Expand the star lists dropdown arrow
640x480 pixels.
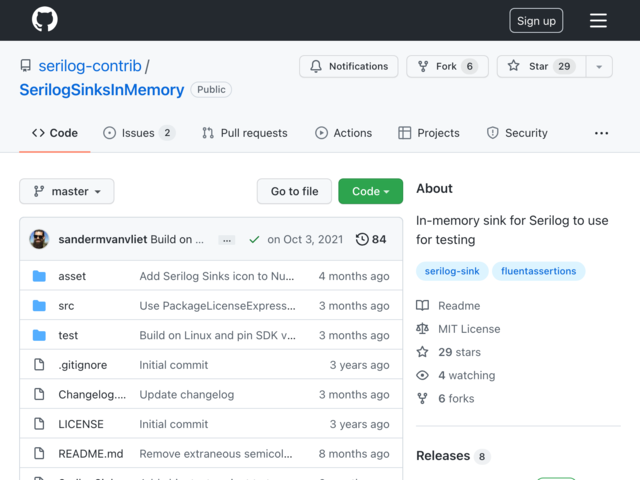[x=599, y=67]
